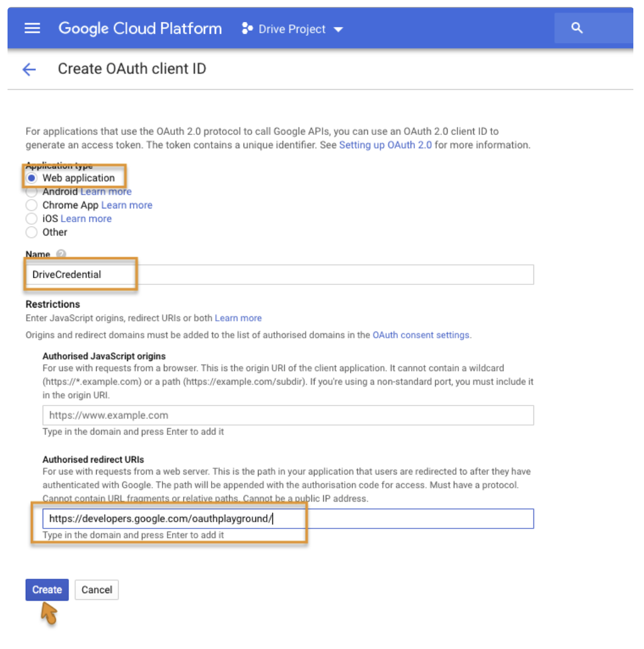Image resolution: width=644 pixels, height=649 pixels.
Task: Cancel the OAuth client creation
Action: click(x=97, y=589)
